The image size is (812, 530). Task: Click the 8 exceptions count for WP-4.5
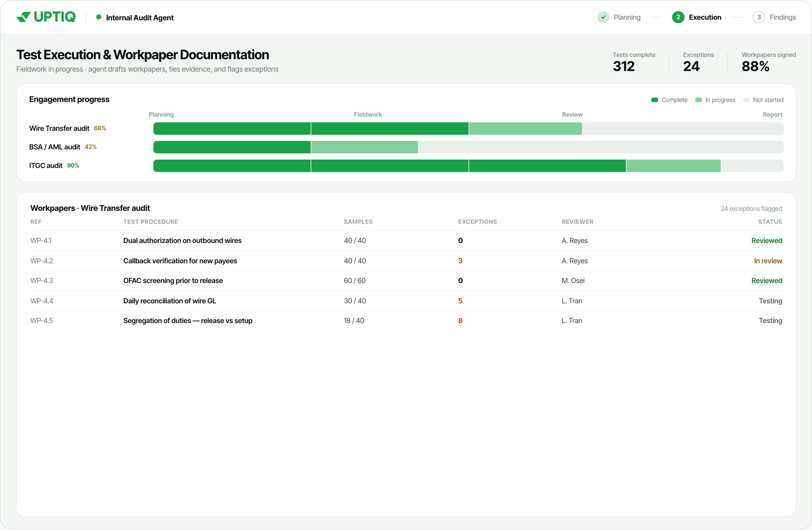point(460,321)
